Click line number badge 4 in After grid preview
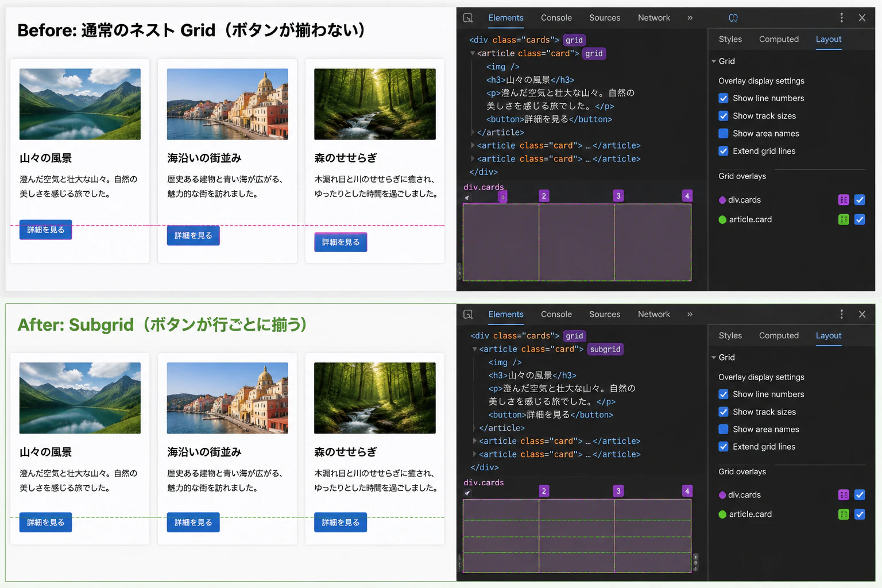Viewport: 882px width, 588px height. (687, 491)
